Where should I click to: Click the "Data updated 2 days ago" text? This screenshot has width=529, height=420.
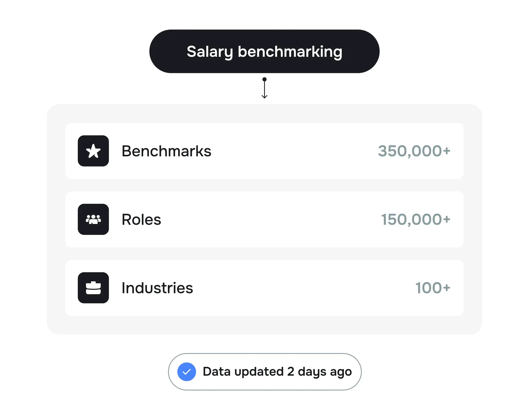277,372
